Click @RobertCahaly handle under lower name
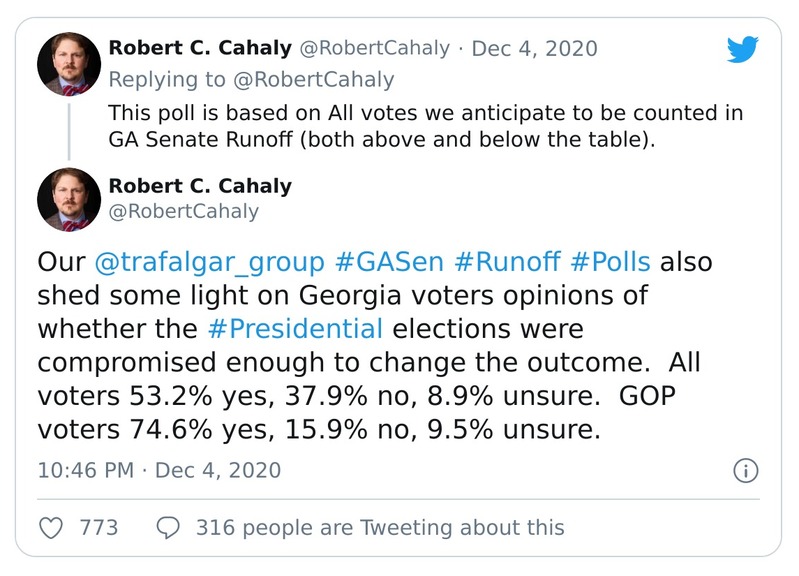799x576 pixels. [x=182, y=211]
